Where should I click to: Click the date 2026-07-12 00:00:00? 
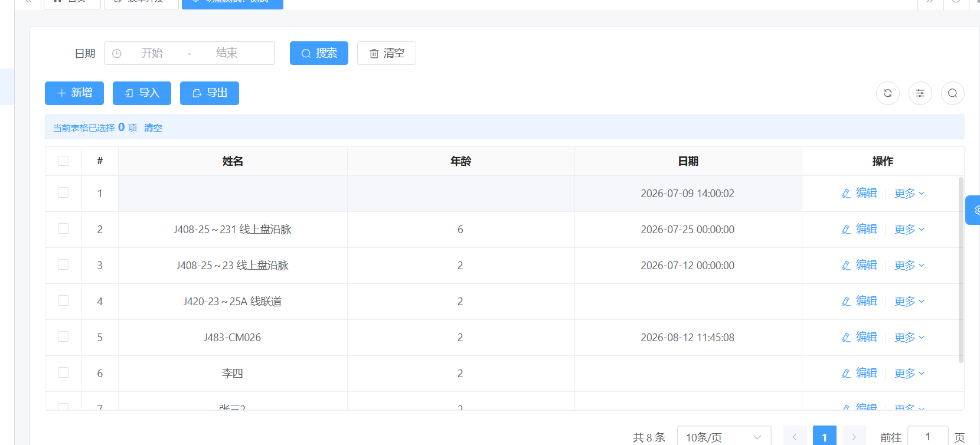tap(688, 266)
